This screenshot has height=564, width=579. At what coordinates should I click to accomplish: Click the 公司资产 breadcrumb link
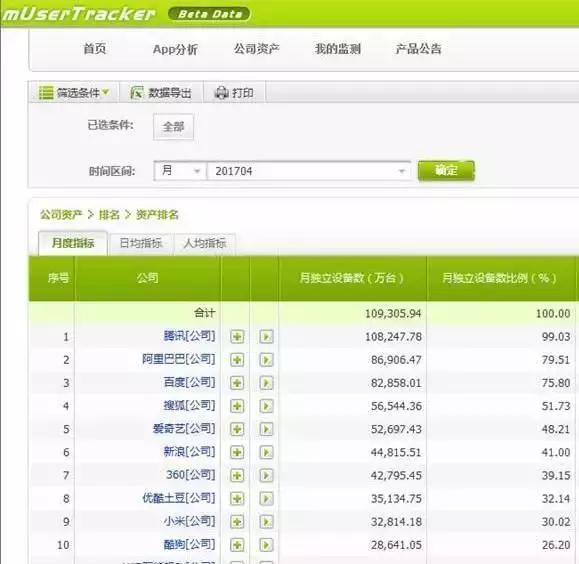point(61,215)
